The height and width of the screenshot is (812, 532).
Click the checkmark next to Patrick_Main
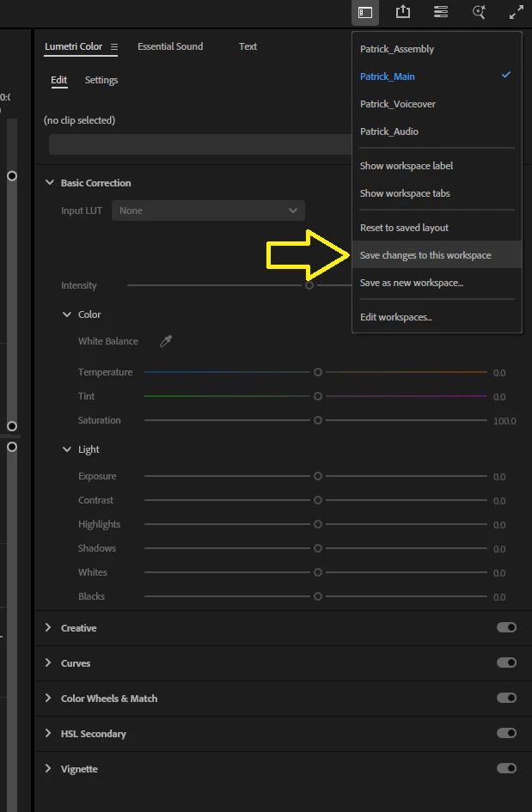tap(506, 75)
